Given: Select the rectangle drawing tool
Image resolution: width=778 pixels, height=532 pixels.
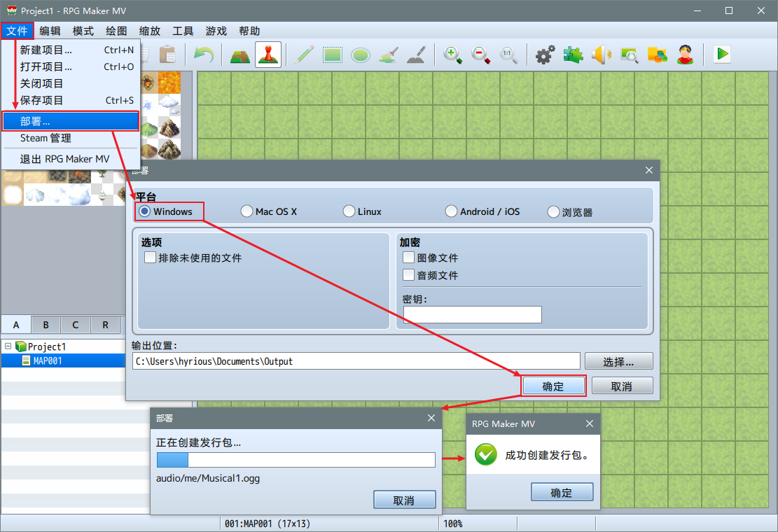Looking at the screenshot, I should pos(333,55).
